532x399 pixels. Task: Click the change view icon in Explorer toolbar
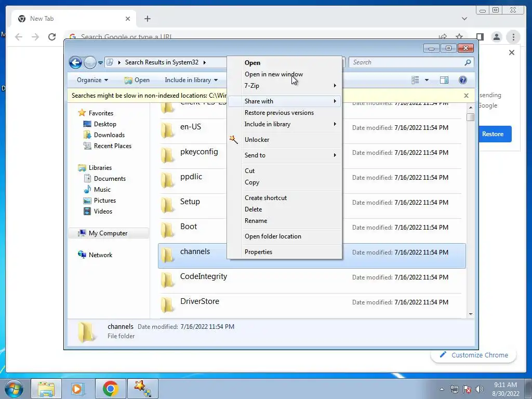coord(415,80)
